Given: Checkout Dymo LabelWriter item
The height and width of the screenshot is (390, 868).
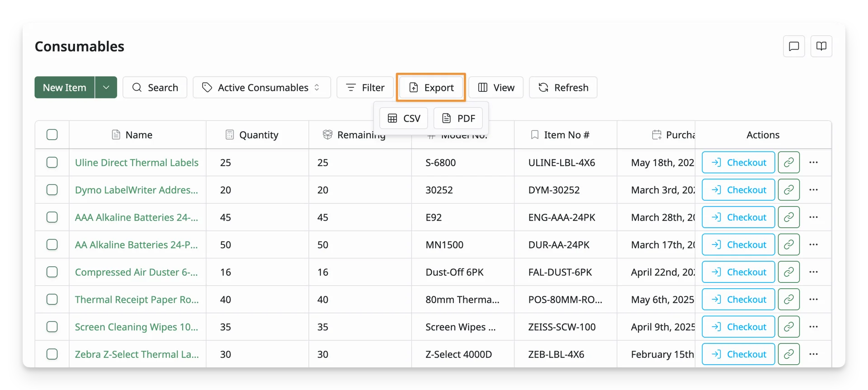Looking at the screenshot, I should (x=738, y=190).
